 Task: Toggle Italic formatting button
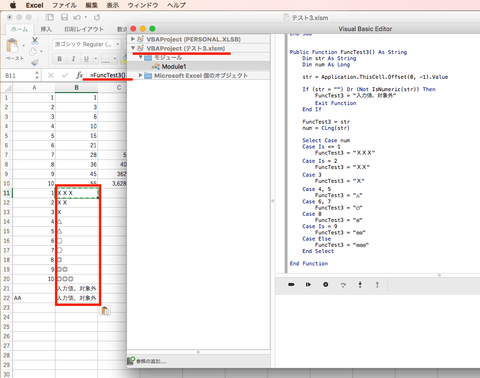click(x=73, y=59)
